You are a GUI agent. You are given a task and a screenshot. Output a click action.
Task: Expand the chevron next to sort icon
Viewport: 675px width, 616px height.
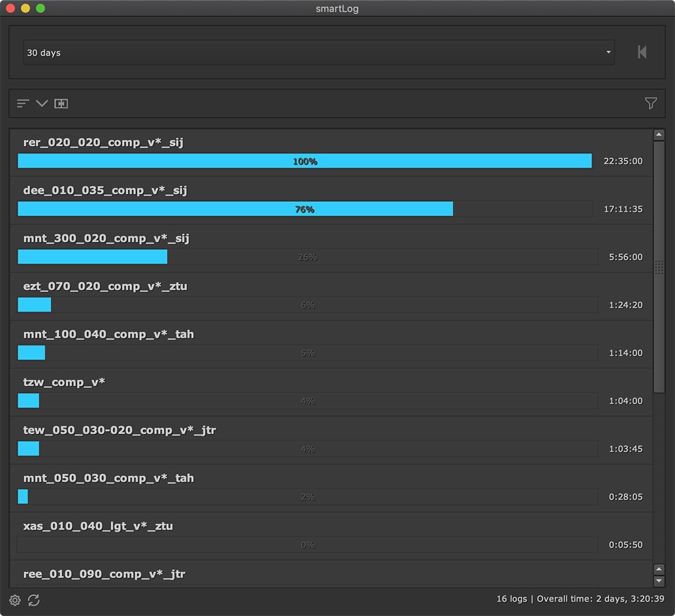pos(42,104)
